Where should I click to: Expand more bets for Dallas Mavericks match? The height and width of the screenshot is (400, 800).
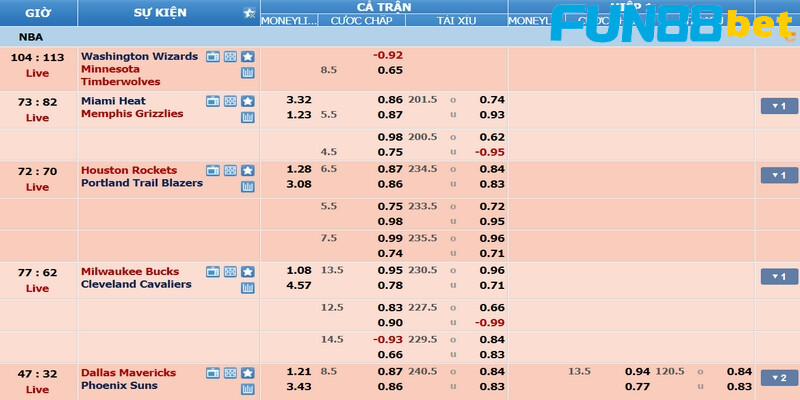[779, 378]
